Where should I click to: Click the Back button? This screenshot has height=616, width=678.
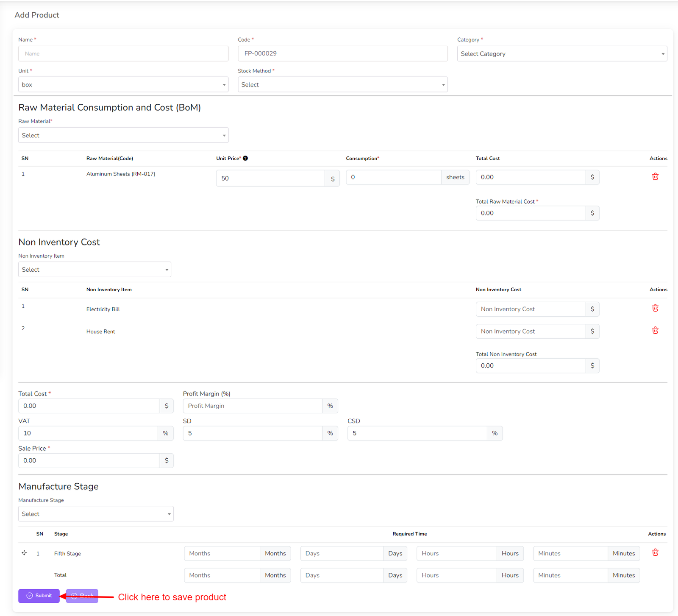(82, 596)
